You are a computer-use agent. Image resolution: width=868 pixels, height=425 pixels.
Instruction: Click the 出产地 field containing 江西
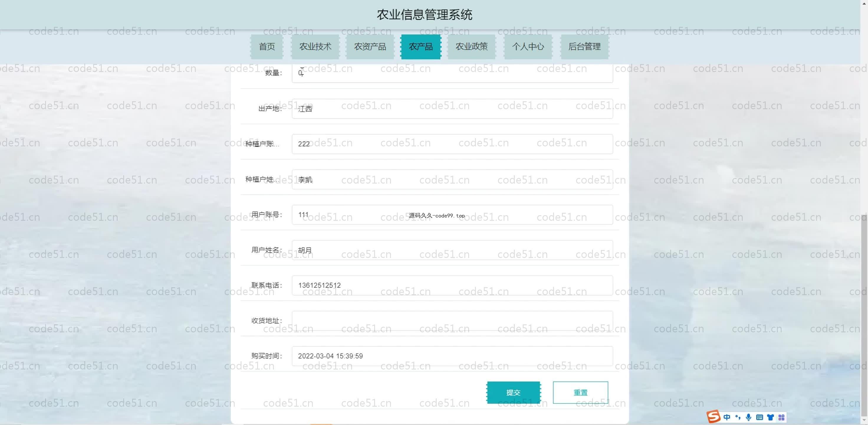click(x=452, y=109)
